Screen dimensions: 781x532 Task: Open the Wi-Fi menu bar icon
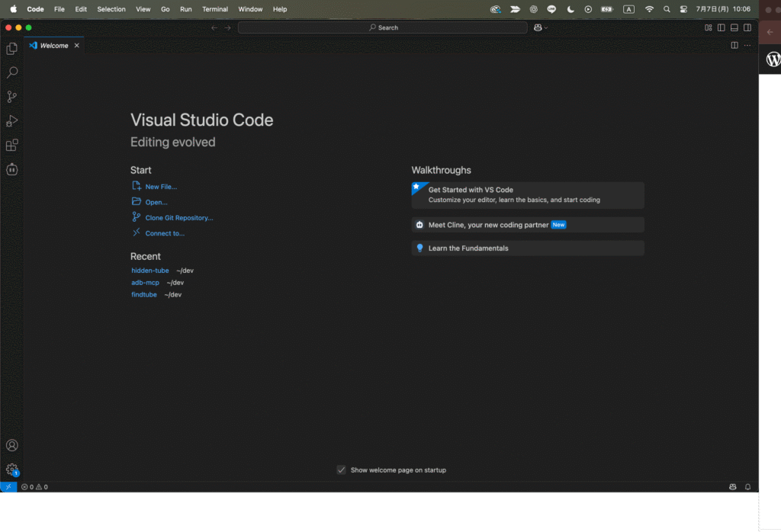click(x=649, y=9)
